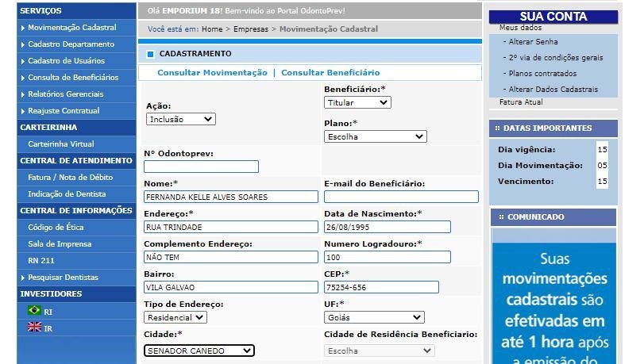644x364 pixels.
Task: Open the Tipo de Endereço dropdown
Action: pos(175,317)
